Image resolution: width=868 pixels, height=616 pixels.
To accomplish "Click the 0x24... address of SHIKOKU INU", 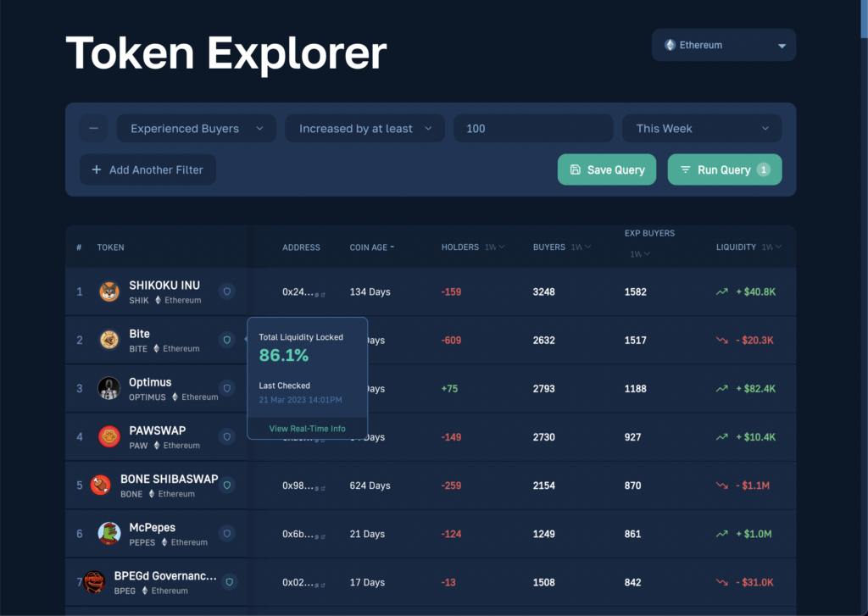I will 298,291.
